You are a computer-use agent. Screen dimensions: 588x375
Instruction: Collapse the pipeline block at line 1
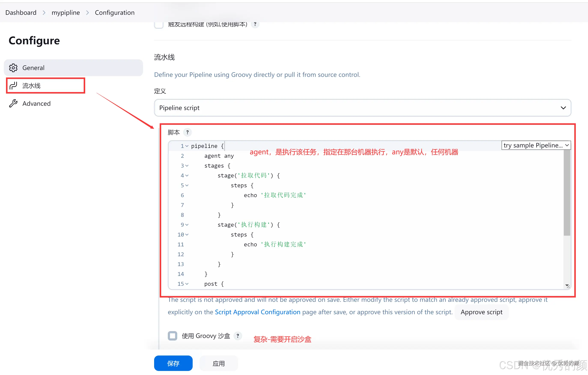(x=187, y=146)
